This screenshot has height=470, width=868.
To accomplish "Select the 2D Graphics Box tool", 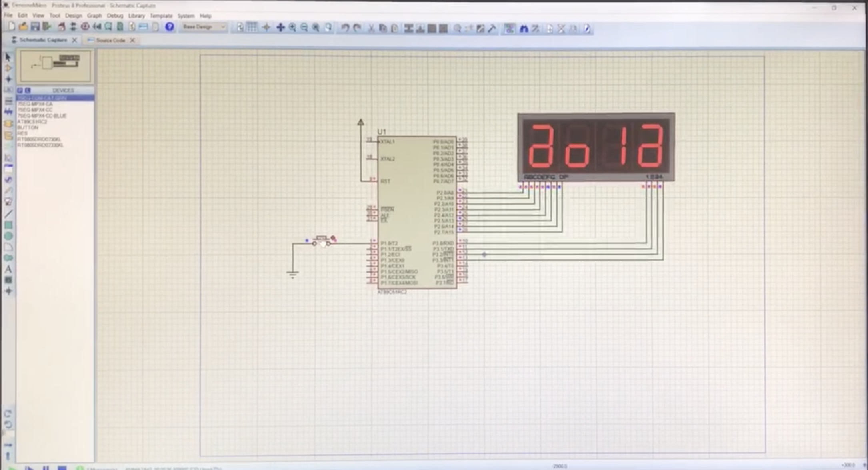I will click(x=8, y=225).
